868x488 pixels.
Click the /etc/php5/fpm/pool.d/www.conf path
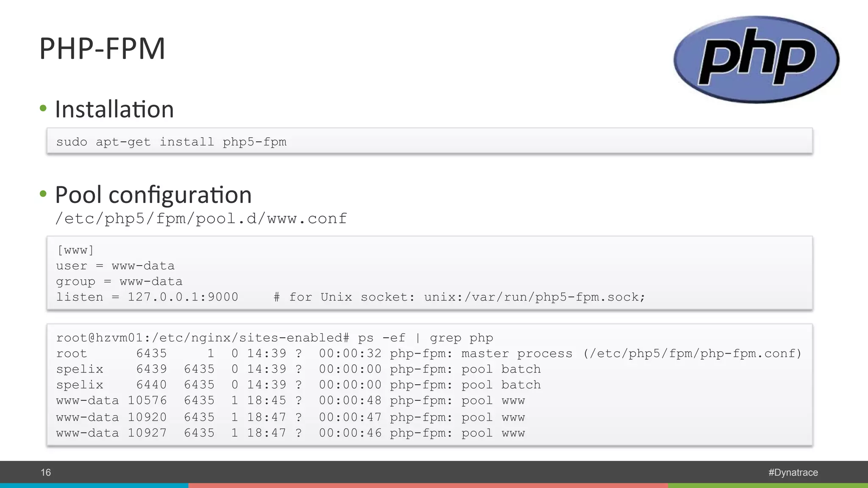pos(201,219)
